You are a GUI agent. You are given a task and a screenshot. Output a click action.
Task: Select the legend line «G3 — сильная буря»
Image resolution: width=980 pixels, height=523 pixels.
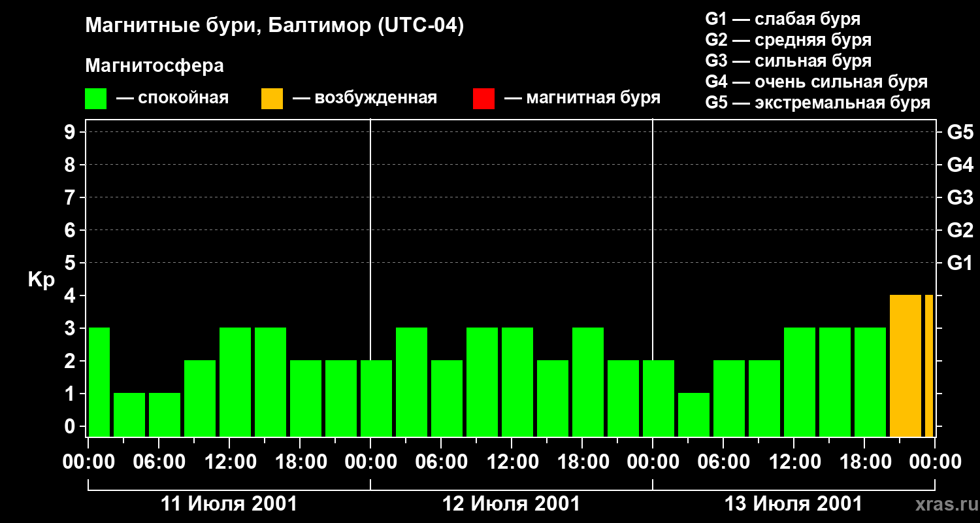coord(789,61)
